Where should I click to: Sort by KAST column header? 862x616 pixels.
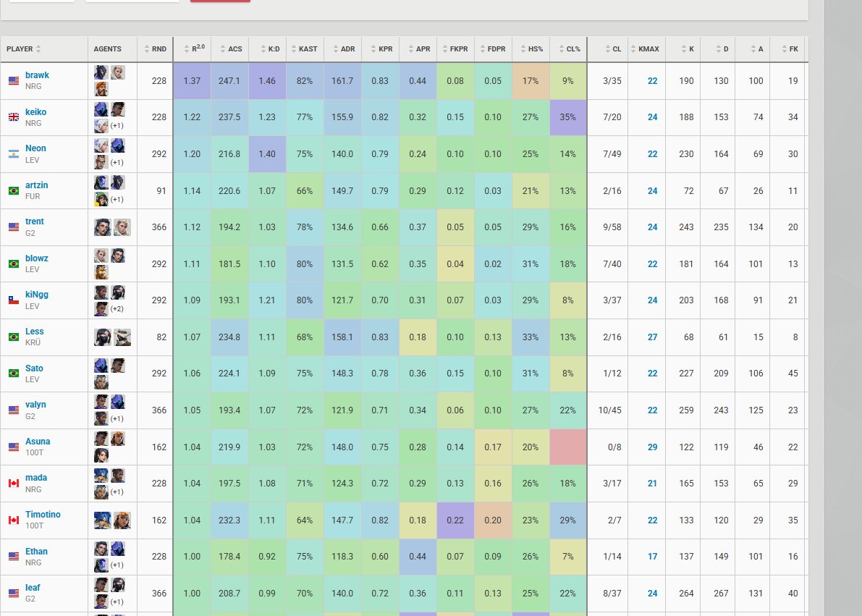[x=305, y=49]
